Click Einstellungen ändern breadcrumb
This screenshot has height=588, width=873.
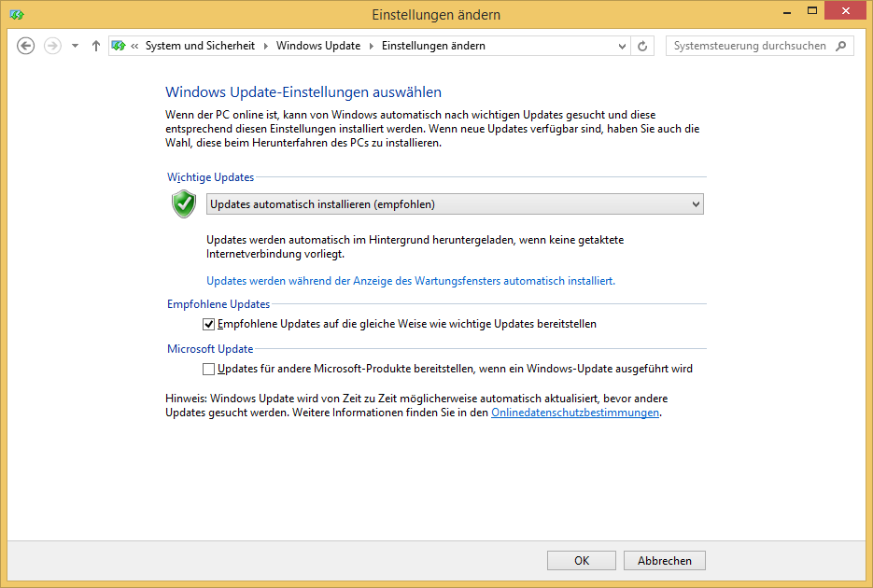433,46
